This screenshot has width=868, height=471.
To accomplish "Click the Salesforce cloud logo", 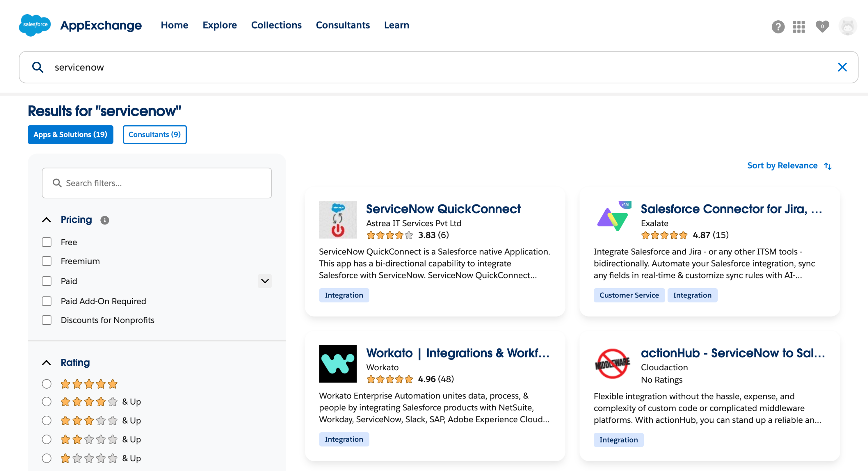I will click(35, 25).
